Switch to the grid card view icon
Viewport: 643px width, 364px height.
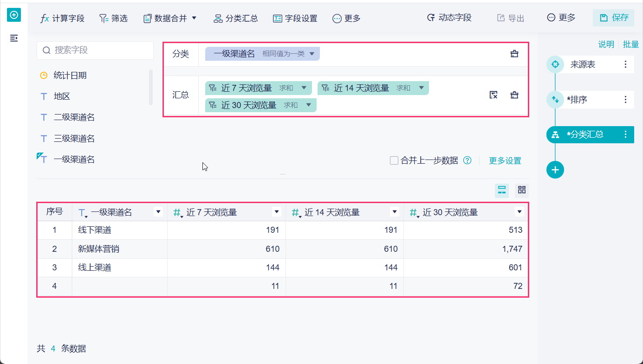pos(522,190)
